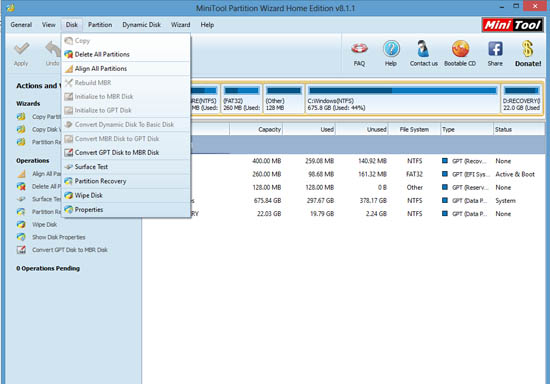The width and height of the screenshot is (550, 384).
Task: Select Partition Recovery from the Disk menu
Action: [x=126, y=181]
